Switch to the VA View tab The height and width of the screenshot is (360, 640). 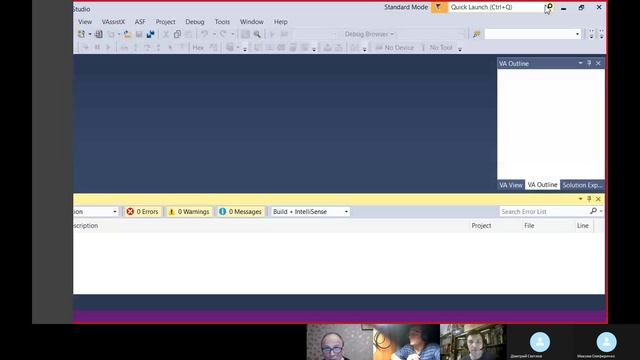pos(511,185)
